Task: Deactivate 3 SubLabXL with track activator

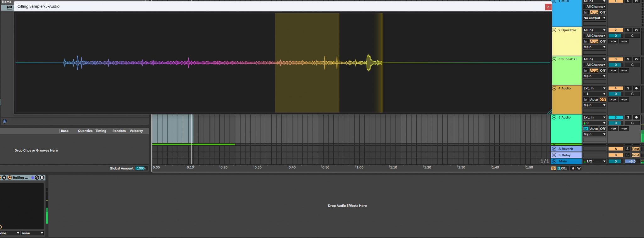Action: 615,59
